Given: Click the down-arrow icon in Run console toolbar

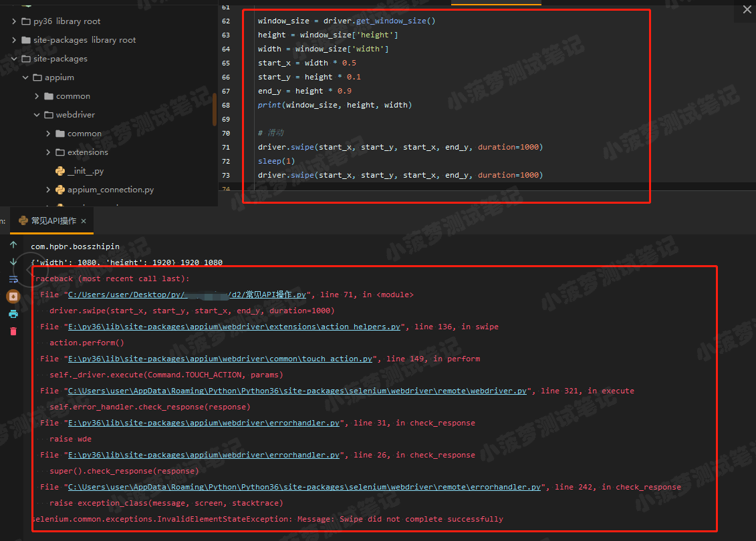Looking at the screenshot, I should point(13,262).
